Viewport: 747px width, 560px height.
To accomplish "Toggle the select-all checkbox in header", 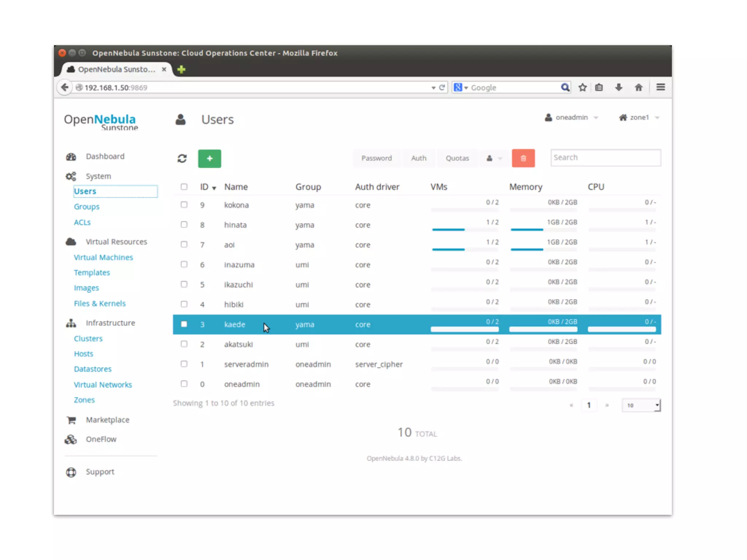I will [184, 187].
